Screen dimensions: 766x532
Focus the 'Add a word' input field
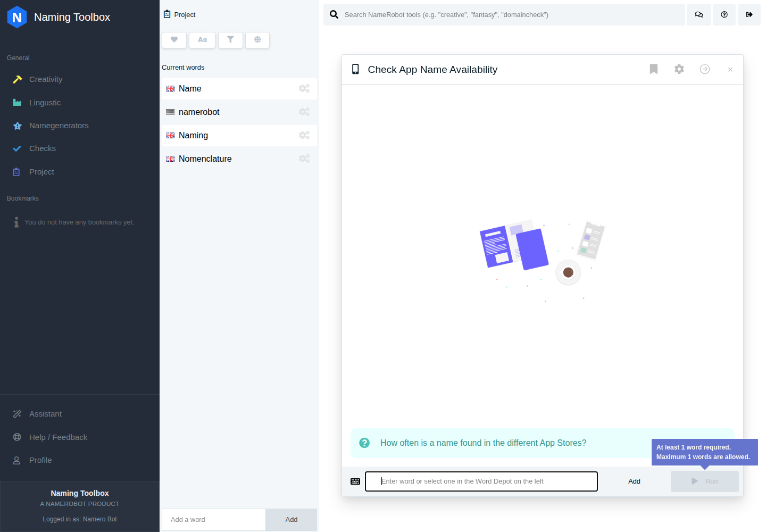click(214, 520)
